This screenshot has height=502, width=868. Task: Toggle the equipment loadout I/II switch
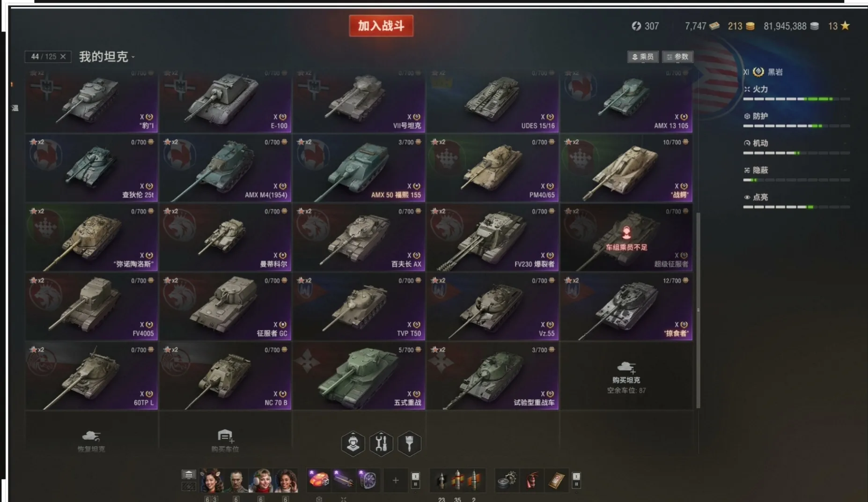415,480
